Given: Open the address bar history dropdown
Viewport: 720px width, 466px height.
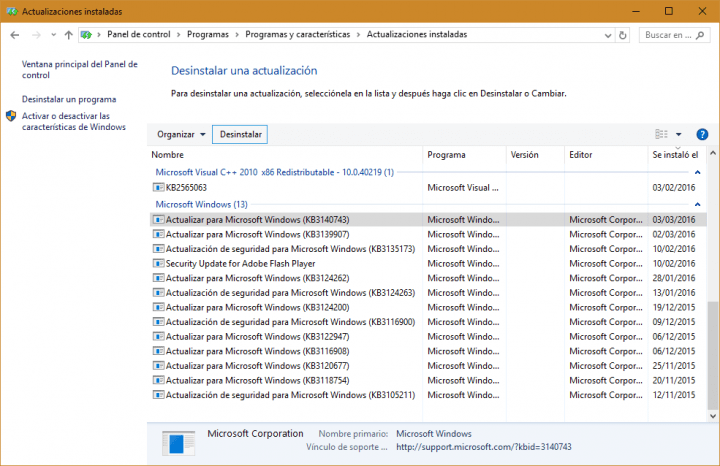Looking at the screenshot, I should pyautogui.click(x=608, y=35).
